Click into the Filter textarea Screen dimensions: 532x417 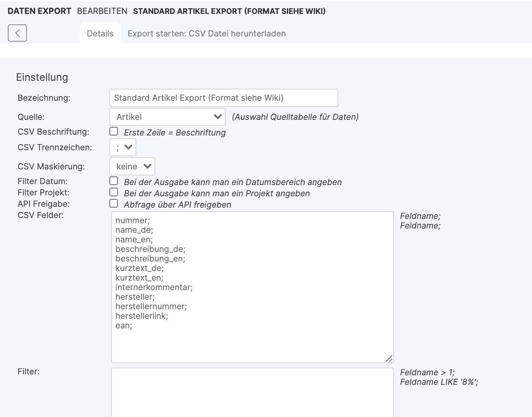click(x=252, y=392)
